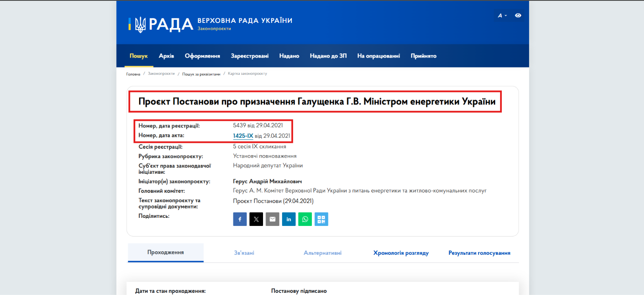Viewport: 644px width, 295px height.
Task: Open Надано до ЗП menu item
Action: point(328,56)
